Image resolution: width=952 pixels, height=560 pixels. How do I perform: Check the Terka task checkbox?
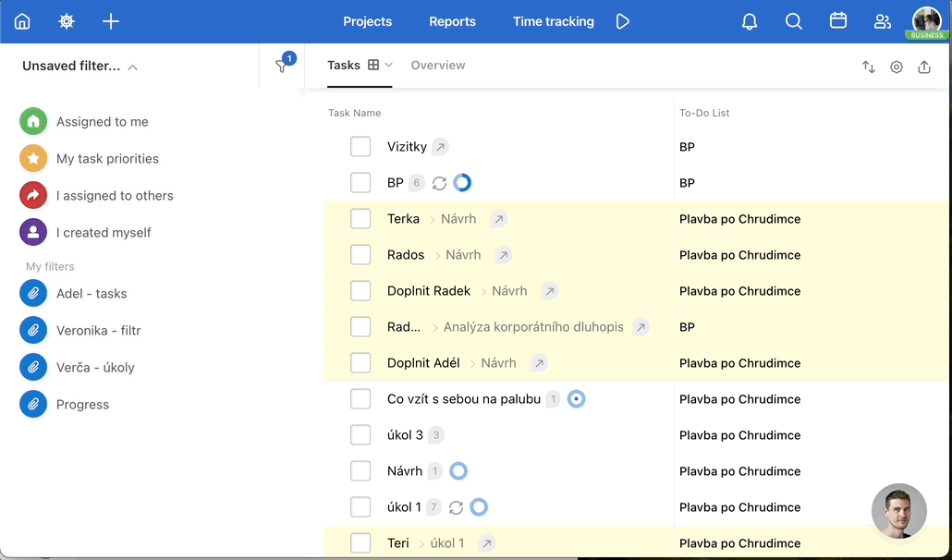360,219
